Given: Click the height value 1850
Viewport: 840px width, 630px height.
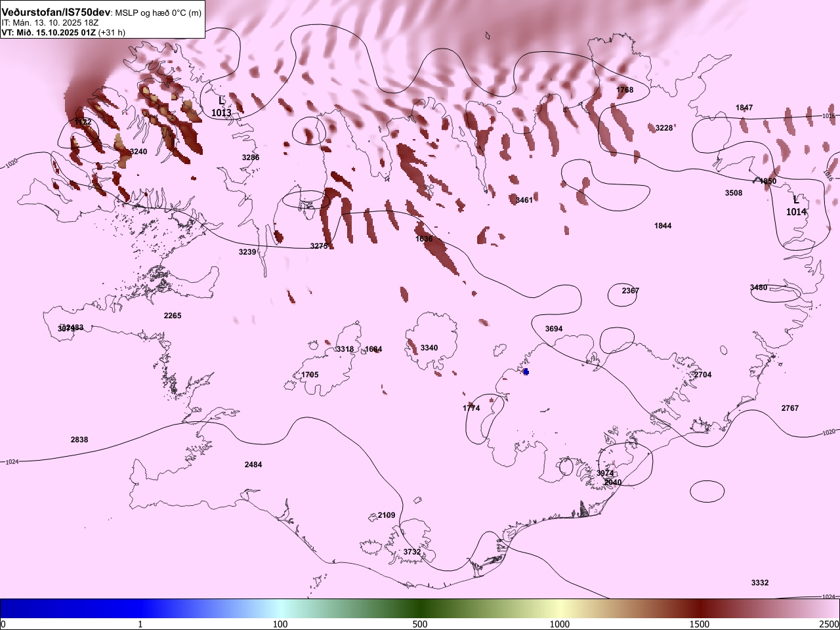Looking at the screenshot, I should pyautogui.click(x=768, y=181).
